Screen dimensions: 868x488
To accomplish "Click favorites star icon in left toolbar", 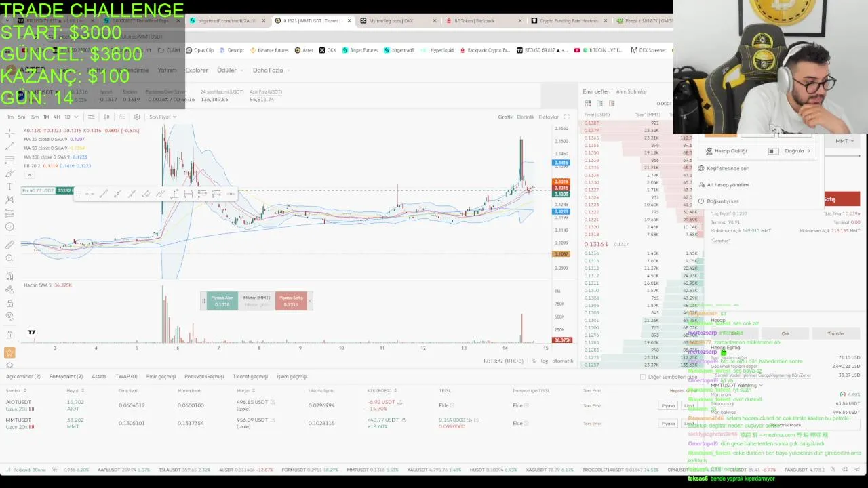I will pyautogui.click(x=9, y=352).
